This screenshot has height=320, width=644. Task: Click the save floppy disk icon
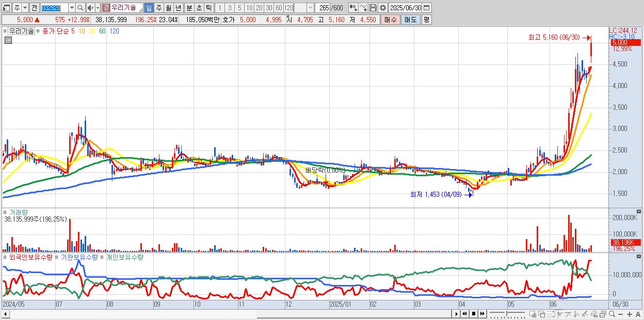pos(373,8)
